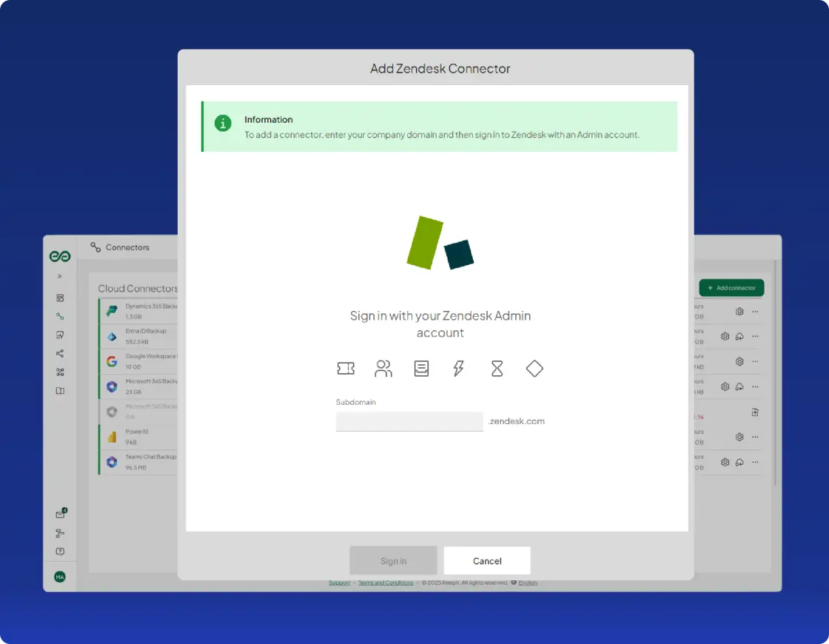829x644 pixels.
Task: Select the 23 GB Microsoft 365 Backup connector
Action: (138, 386)
